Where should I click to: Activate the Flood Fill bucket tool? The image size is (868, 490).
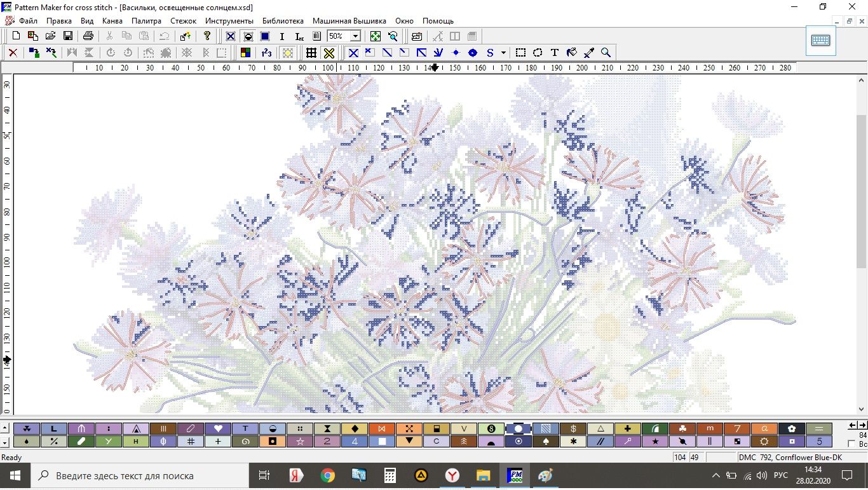click(571, 53)
